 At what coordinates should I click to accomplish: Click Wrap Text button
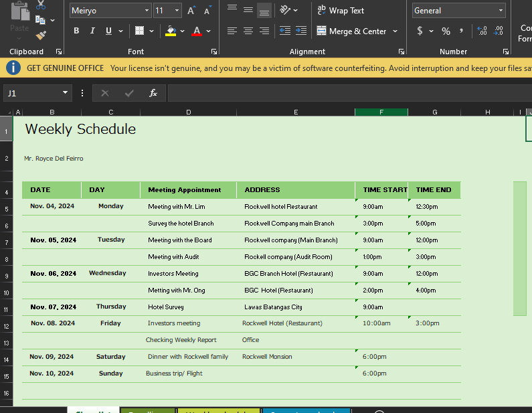[x=341, y=11]
